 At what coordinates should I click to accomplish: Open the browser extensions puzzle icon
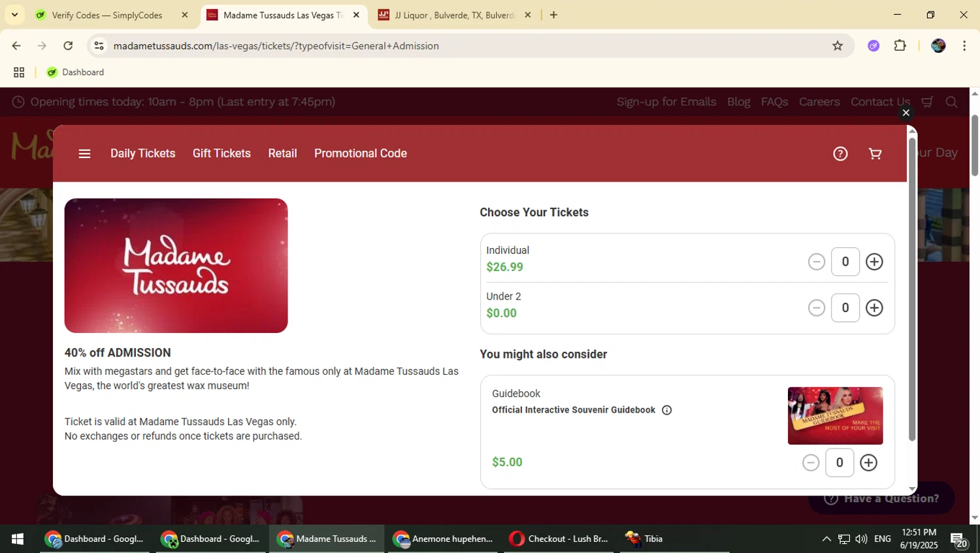[900, 46]
